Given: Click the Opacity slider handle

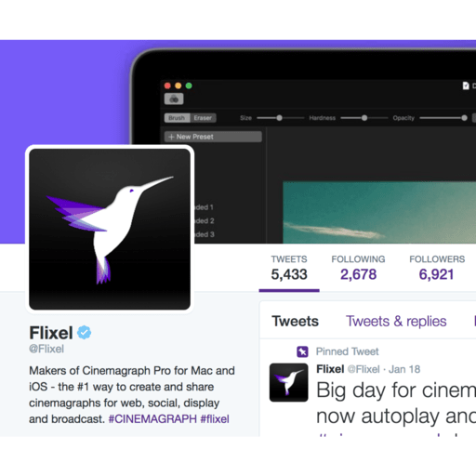Looking at the screenshot, I should 464,118.
